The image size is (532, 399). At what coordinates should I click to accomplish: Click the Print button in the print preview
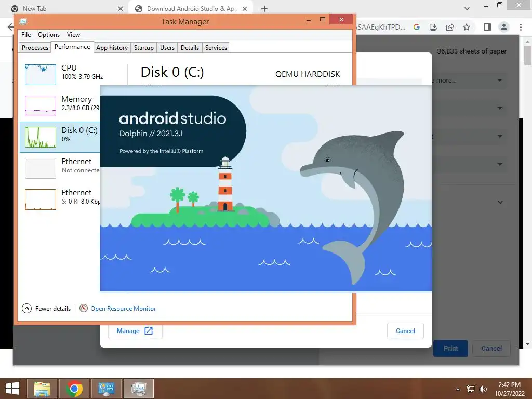point(450,349)
